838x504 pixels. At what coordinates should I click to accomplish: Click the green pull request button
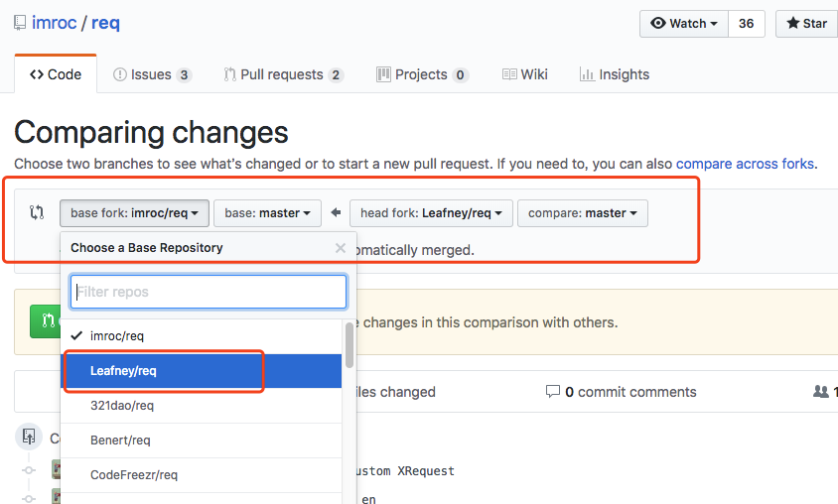coord(46,321)
